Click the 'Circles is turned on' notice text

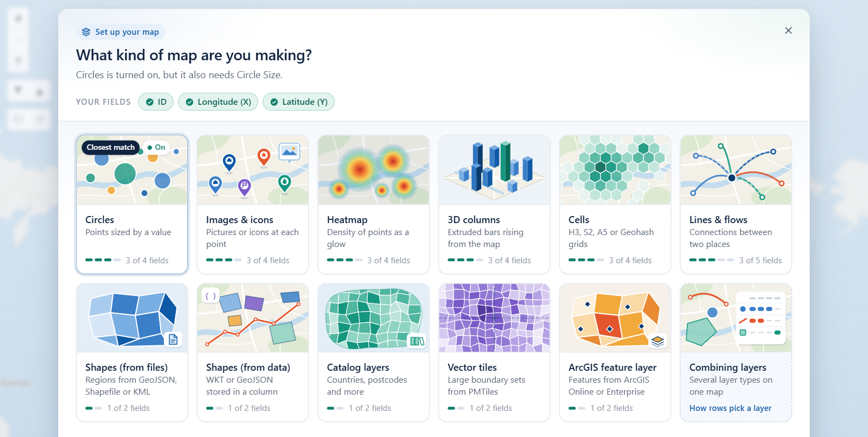click(179, 75)
